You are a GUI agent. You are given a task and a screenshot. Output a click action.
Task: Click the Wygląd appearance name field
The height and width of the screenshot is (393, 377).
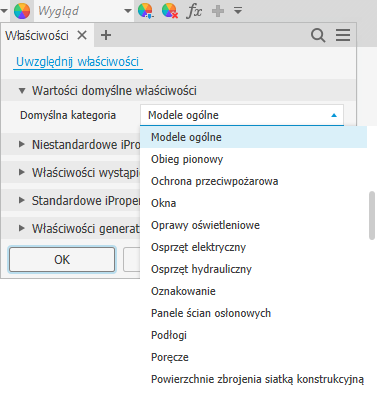78,11
